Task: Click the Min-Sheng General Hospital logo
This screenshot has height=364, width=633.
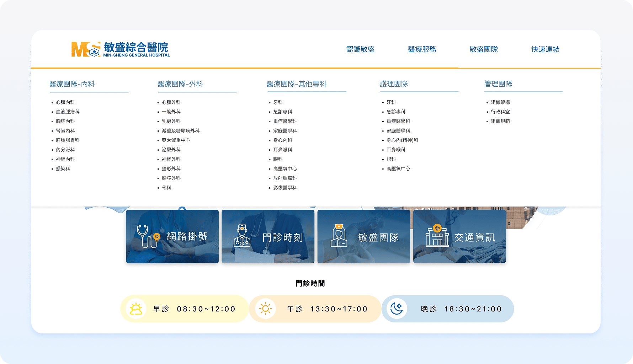Action: coord(121,49)
